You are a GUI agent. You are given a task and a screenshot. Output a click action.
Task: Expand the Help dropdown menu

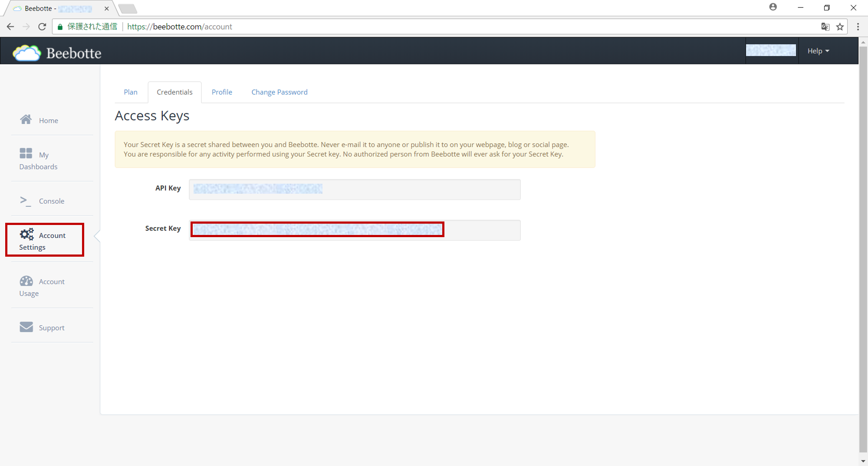[818, 51]
